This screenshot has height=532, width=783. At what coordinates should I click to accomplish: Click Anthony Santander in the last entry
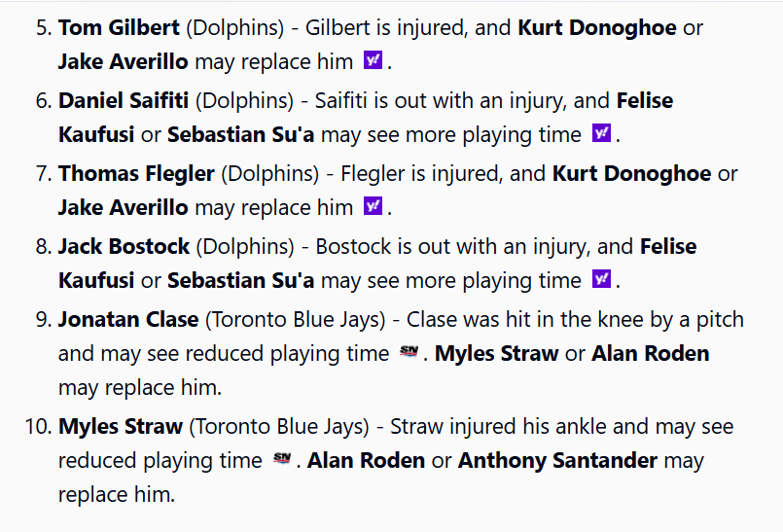pyautogui.click(x=557, y=460)
